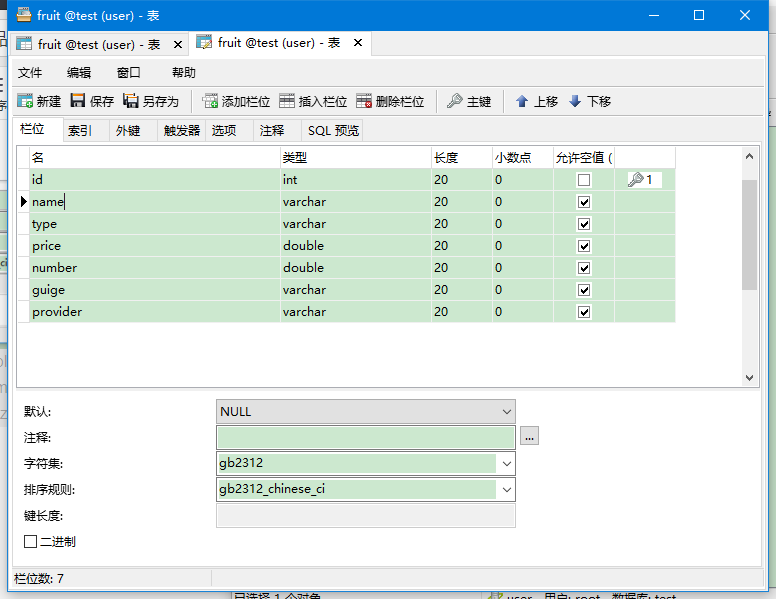Uncheck allow-null for price field
Image resolution: width=776 pixels, height=599 pixels.
coord(584,246)
